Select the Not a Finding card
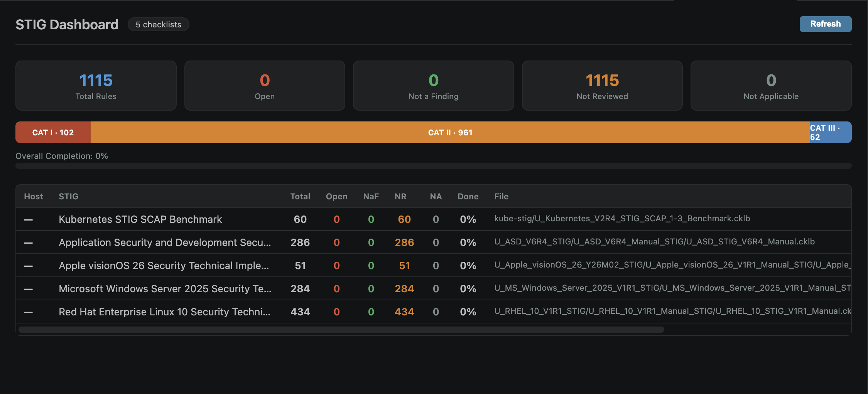The height and width of the screenshot is (394, 868). [x=433, y=86]
